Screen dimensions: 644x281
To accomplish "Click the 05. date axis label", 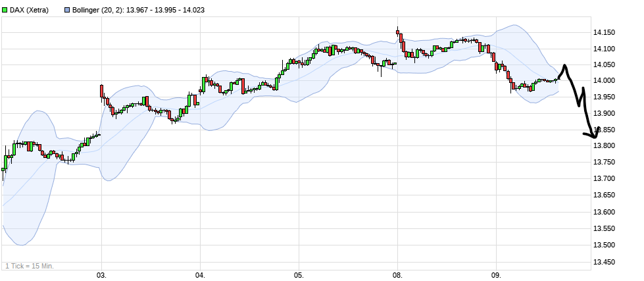I will click(299, 274).
